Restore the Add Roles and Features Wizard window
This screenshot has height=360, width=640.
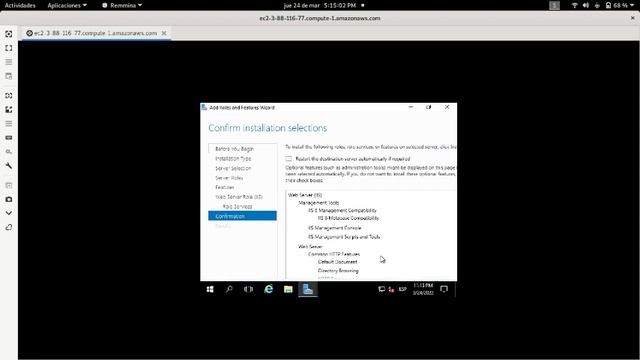pyautogui.click(x=429, y=107)
